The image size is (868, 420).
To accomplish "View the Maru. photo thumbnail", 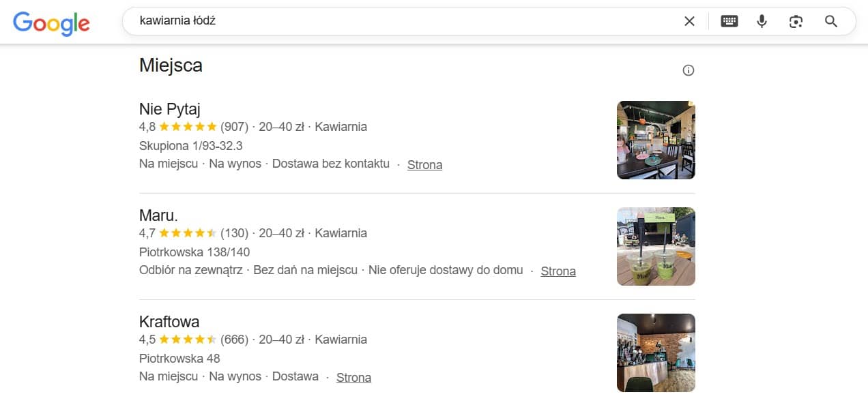I will pos(656,246).
